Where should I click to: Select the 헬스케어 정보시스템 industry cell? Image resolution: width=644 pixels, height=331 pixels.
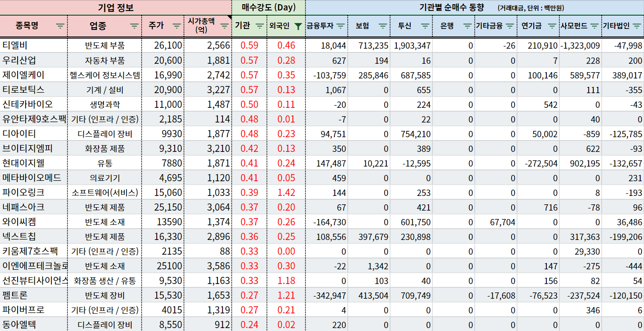105,75
